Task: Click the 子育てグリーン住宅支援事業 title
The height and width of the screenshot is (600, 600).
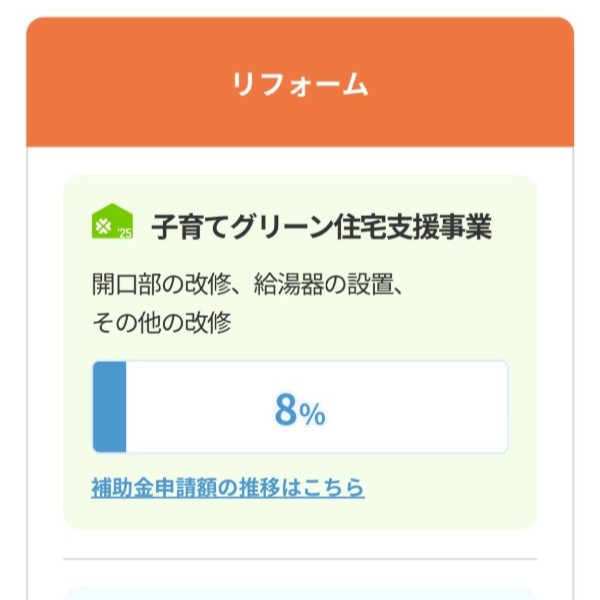Action: click(321, 227)
